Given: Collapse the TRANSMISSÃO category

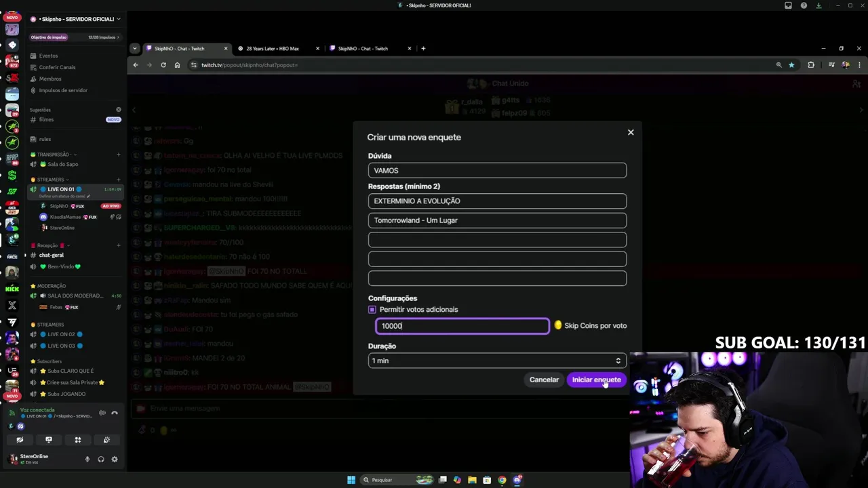Looking at the screenshot, I should [x=55, y=155].
